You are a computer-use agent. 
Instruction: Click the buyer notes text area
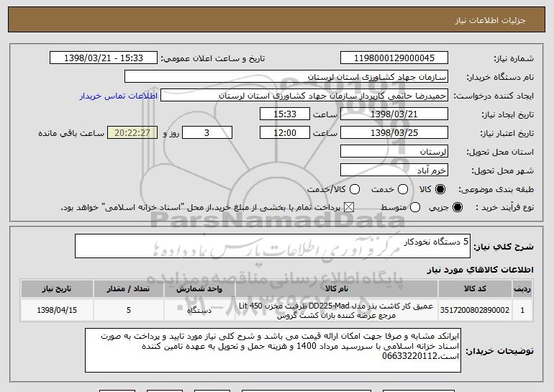(x=273, y=350)
